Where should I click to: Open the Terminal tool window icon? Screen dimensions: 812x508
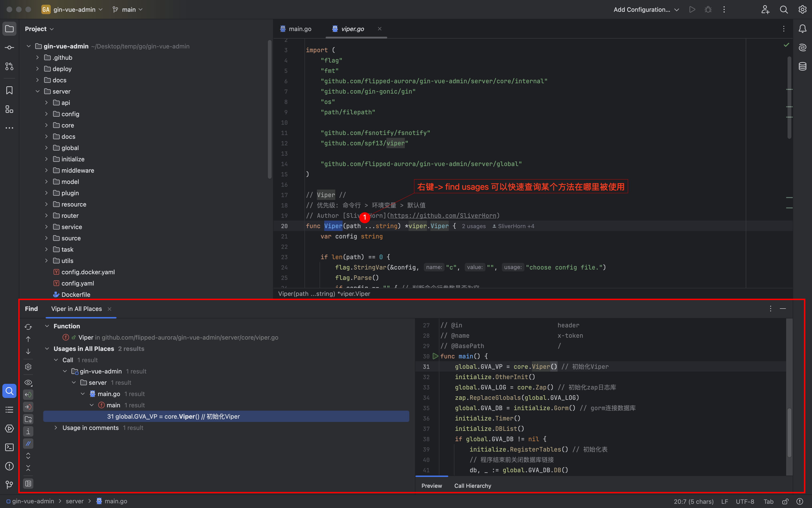(x=9, y=447)
